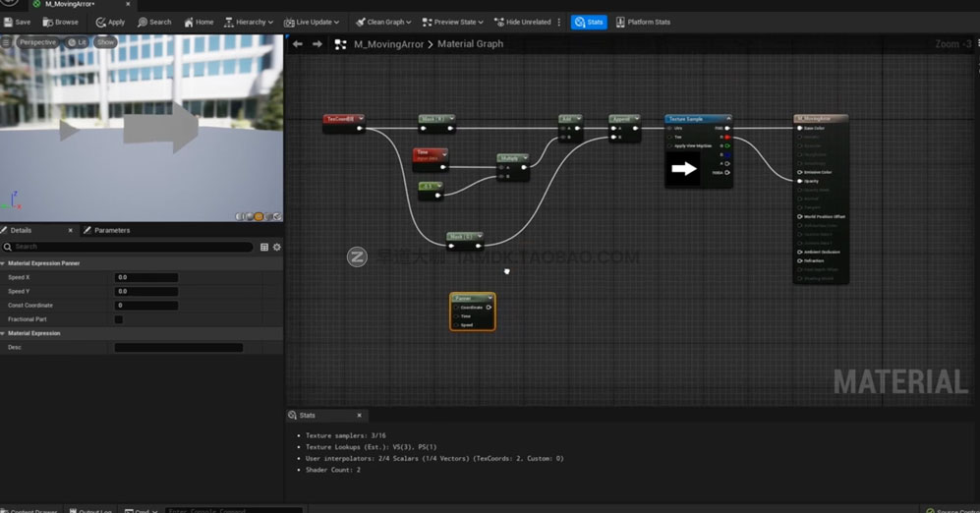This screenshot has height=513, width=980.
Task: Toggle the Lit view mode
Action: (78, 42)
